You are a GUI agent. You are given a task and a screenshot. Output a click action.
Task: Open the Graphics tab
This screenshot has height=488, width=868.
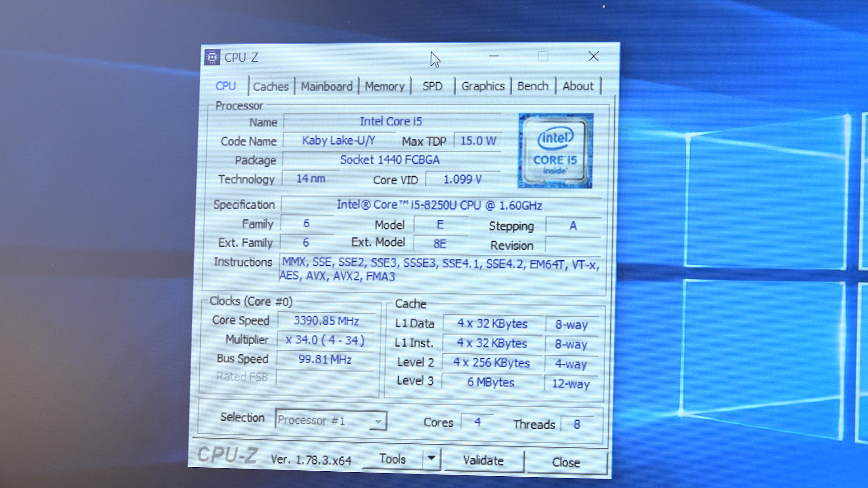pyautogui.click(x=483, y=86)
